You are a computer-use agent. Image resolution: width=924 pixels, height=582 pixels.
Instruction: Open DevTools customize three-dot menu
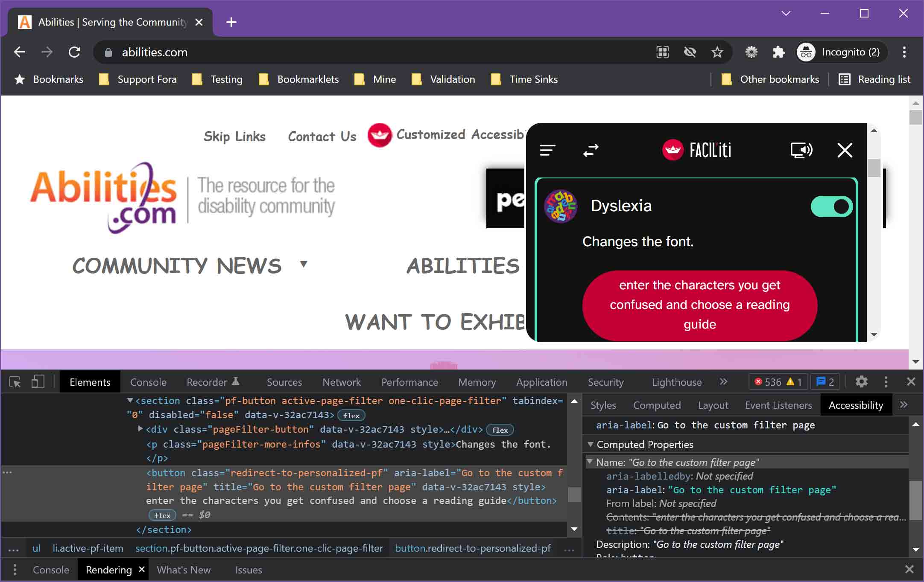(x=886, y=382)
